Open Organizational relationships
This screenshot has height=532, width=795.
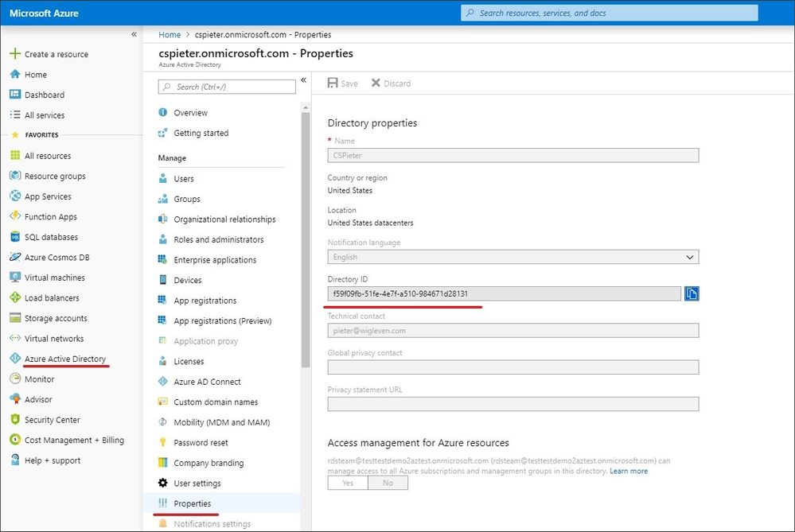(224, 219)
